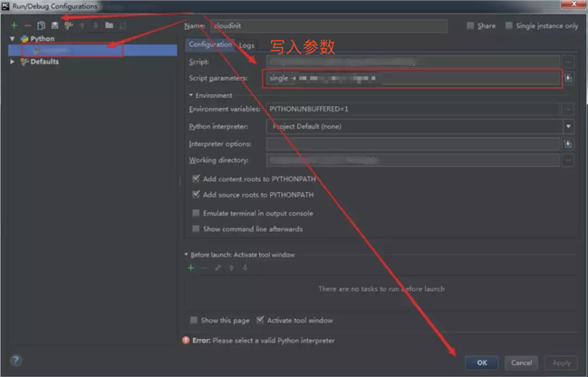The width and height of the screenshot is (588, 377).
Task: Move the Before launch task up
Action: pos(231,268)
